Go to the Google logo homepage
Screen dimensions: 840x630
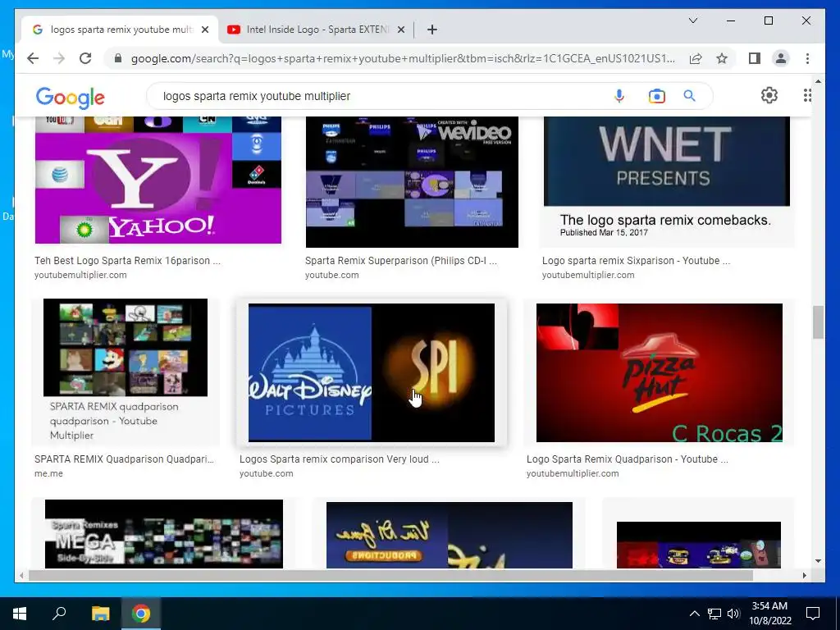point(71,98)
